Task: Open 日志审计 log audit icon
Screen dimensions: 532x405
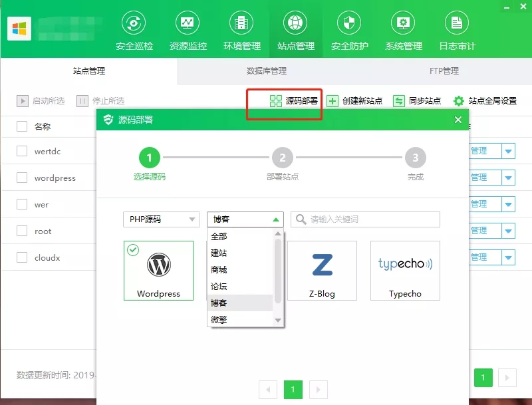Action: pyautogui.click(x=457, y=23)
